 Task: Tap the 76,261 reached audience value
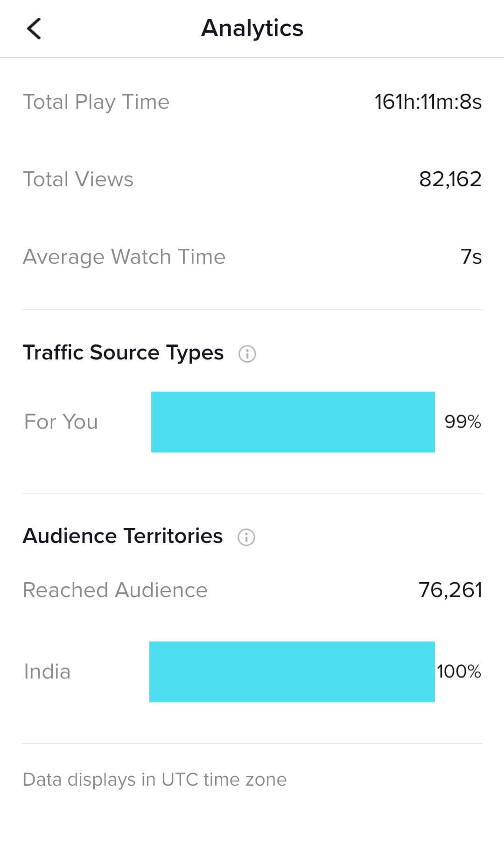click(450, 590)
